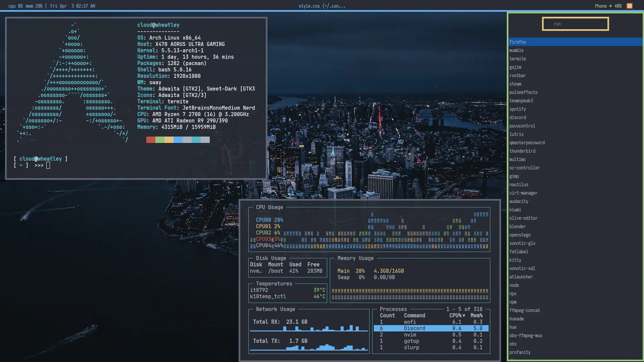Viewport: 644px width, 362px height.
Task: Open profanity from the launcher list
Action: (x=576, y=352)
